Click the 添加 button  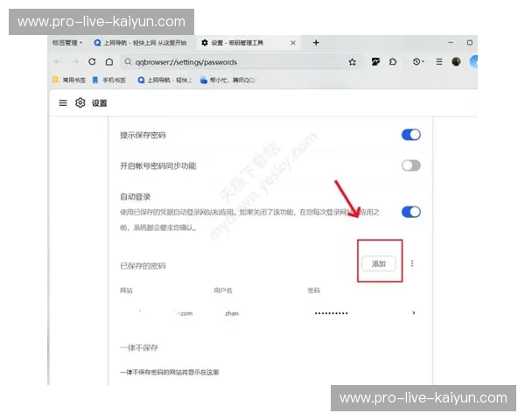tap(379, 263)
